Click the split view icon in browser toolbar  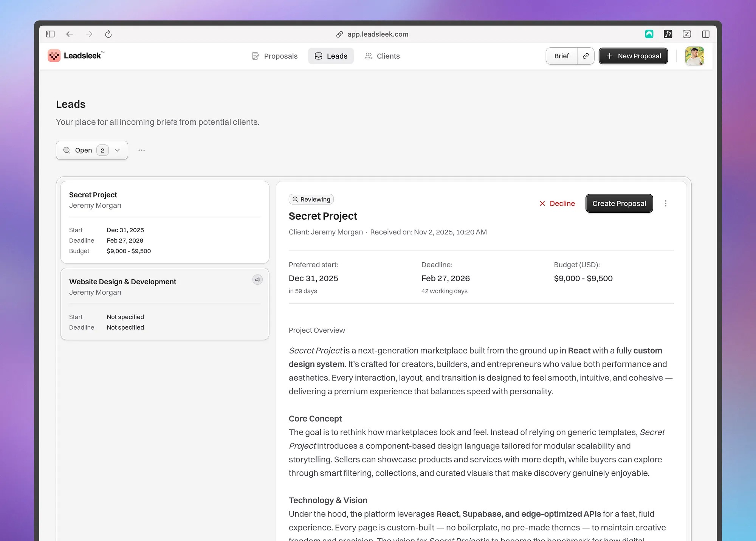[706, 34]
